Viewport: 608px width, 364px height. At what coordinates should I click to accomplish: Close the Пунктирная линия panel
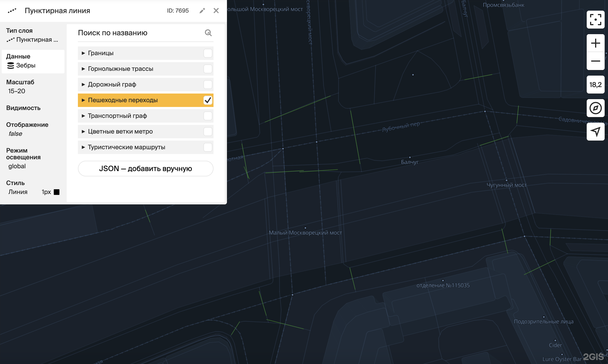pyautogui.click(x=216, y=11)
